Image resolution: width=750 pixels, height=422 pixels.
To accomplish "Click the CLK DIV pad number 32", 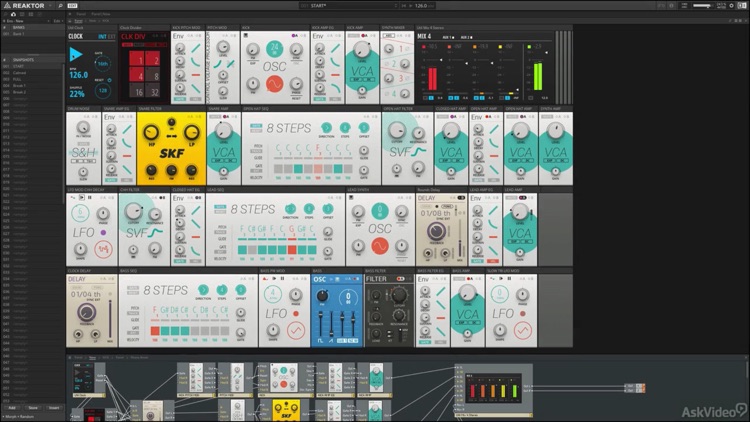I will pos(153,91).
